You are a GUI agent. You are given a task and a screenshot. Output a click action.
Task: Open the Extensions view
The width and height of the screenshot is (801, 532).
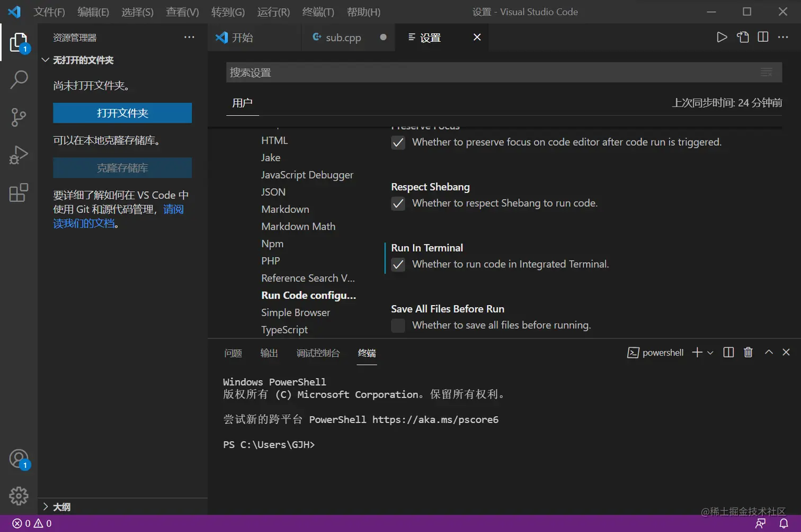tap(19, 193)
